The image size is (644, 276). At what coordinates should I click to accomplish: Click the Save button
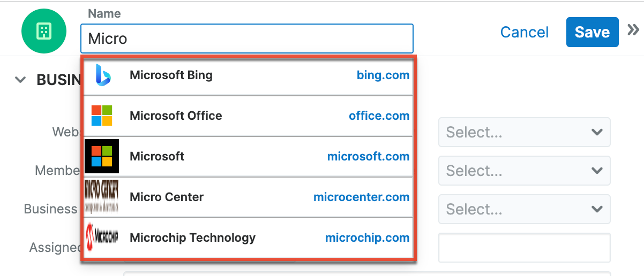click(x=591, y=32)
